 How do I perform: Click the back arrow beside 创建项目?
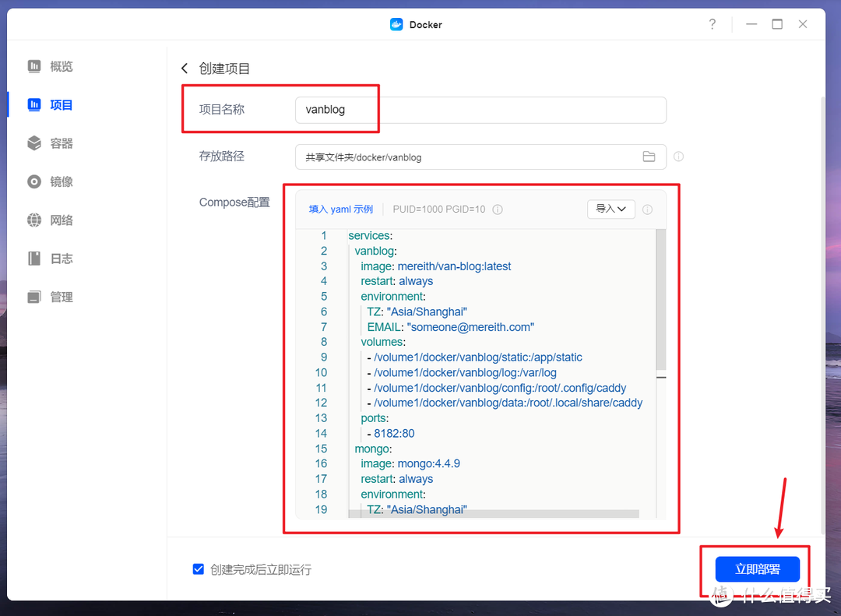click(x=185, y=69)
